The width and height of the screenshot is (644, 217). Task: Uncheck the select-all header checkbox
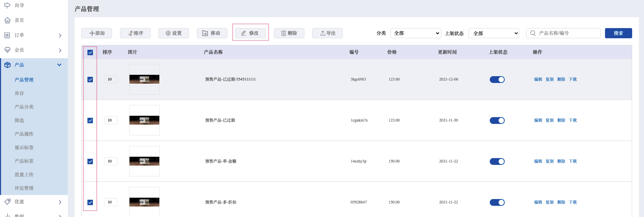pos(90,52)
